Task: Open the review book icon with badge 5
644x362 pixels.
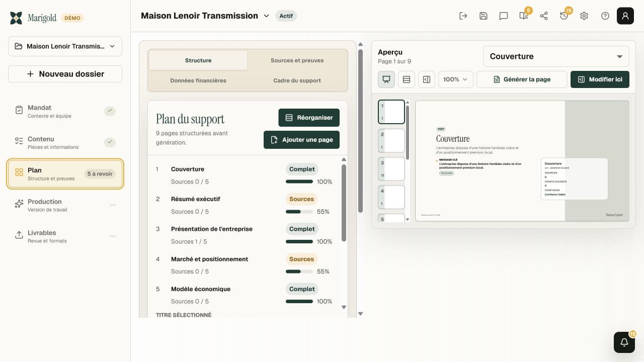Action: click(524, 16)
